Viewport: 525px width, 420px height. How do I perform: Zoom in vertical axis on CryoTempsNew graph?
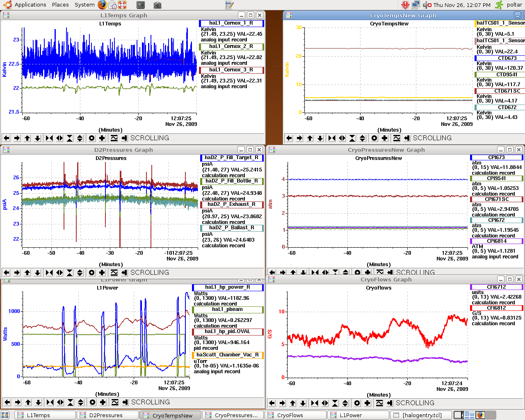pyautogui.click(x=352, y=138)
